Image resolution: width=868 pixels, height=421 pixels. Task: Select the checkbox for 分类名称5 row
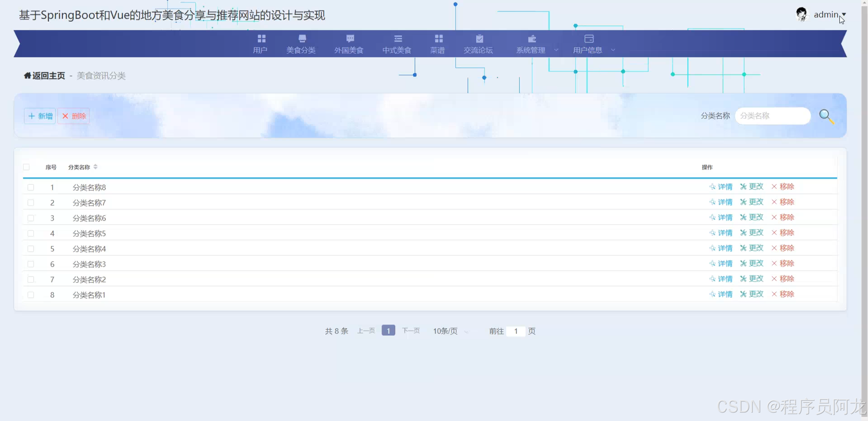[x=31, y=233]
